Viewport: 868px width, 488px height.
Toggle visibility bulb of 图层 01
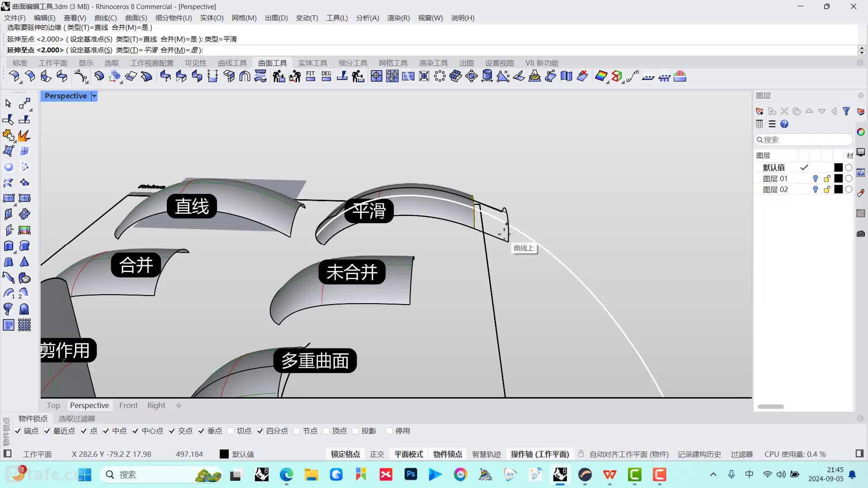pyautogui.click(x=815, y=178)
